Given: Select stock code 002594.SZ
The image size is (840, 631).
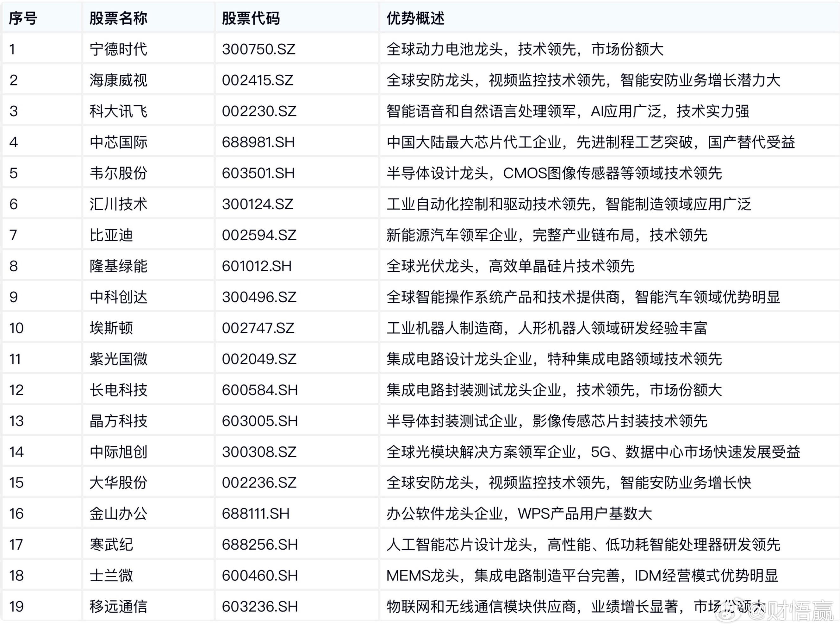Looking at the screenshot, I should [259, 235].
